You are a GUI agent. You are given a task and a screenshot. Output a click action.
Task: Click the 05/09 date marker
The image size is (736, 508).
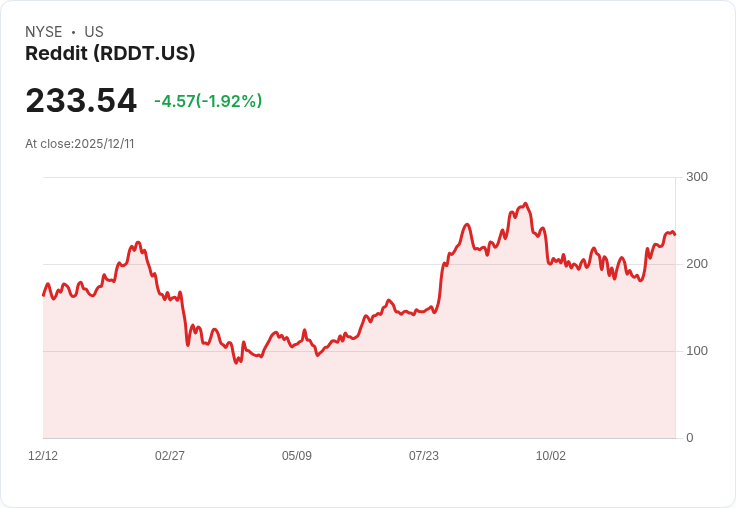[x=297, y=456]
